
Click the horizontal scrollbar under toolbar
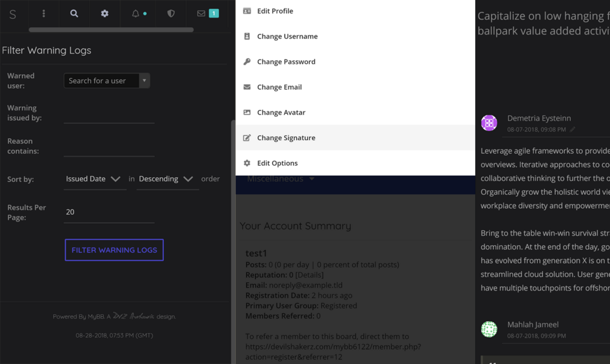tap(111, 30)
